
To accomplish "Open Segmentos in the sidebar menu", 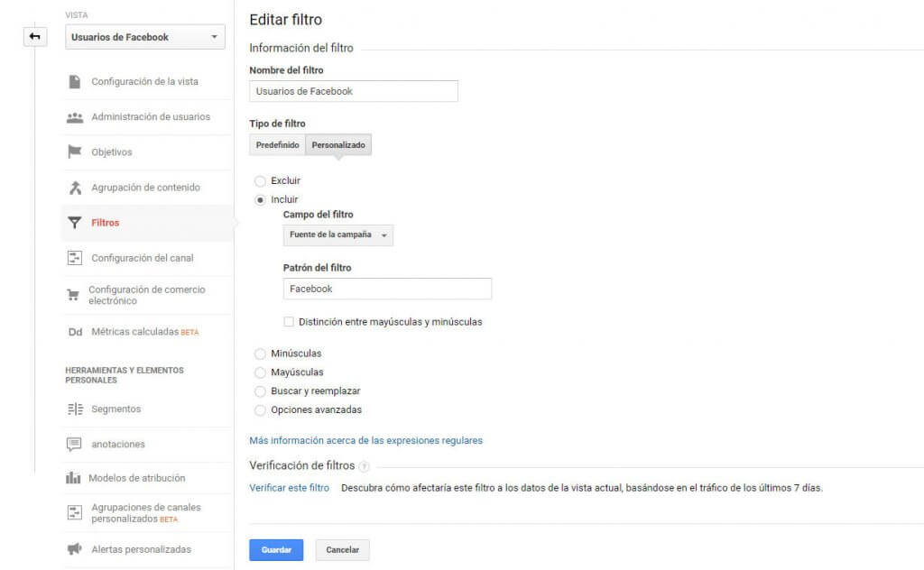I will coord(115,409).
